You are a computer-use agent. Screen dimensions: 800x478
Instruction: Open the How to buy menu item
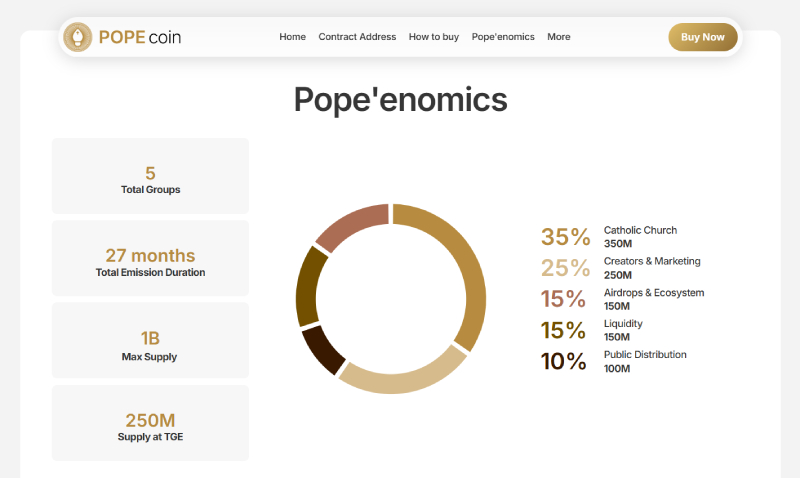click(434, 37)
